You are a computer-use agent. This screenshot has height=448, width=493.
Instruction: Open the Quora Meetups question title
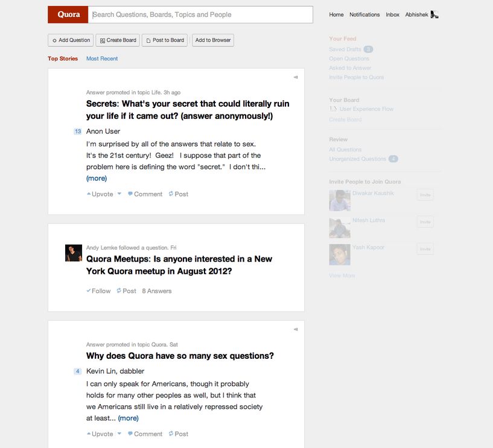[x=179, y=265]
